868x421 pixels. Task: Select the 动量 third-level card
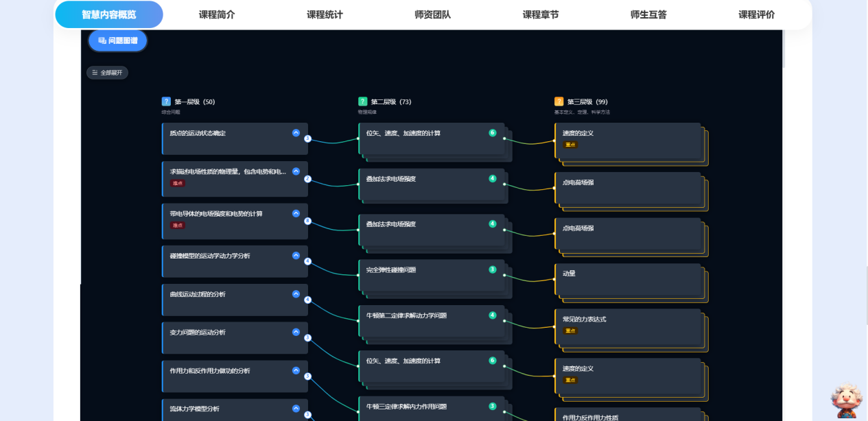(628, 280)
